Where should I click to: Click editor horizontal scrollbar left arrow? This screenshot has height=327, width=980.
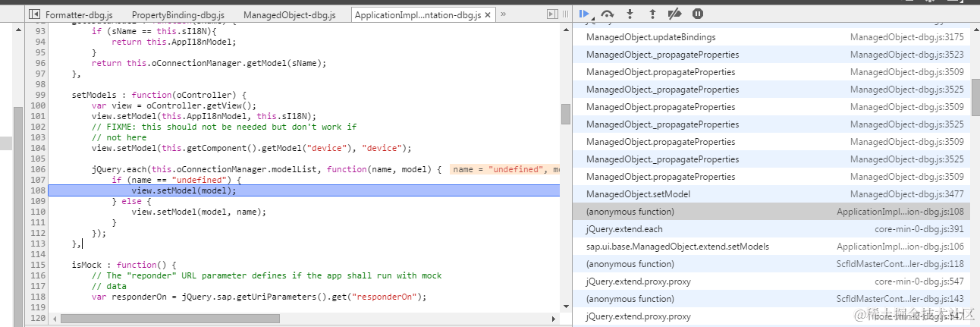point(53,319)
